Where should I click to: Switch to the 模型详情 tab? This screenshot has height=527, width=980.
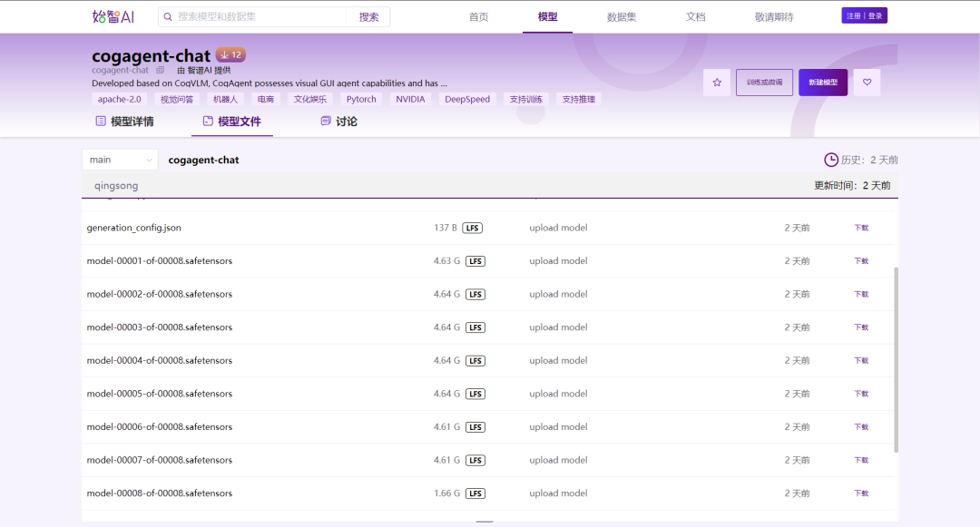124,122
